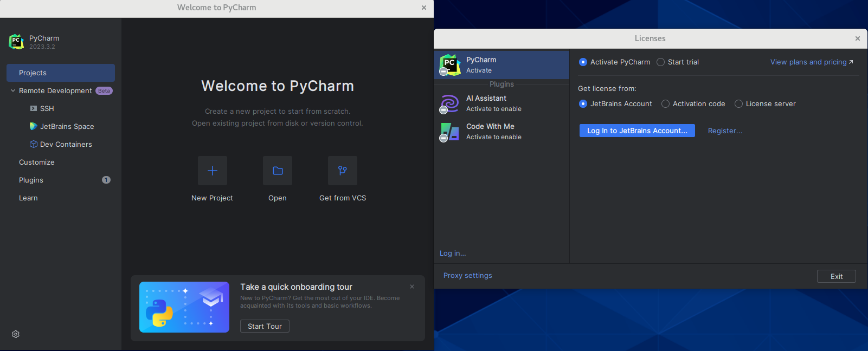Open View plans and pricing link
This screenshot has width=868, height=351.
click(812, 62)
